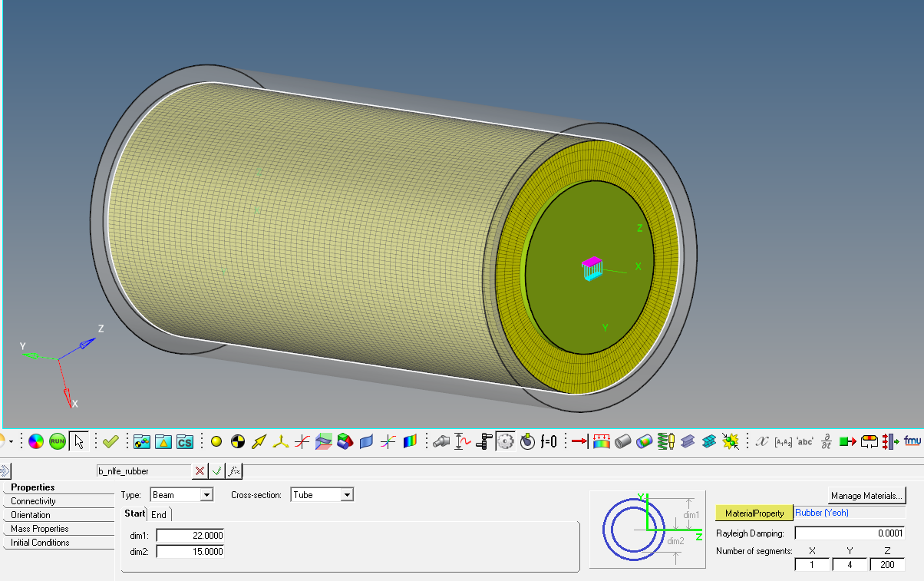
Task: Click the Rayleigh Damping value field
Action: 850,533
